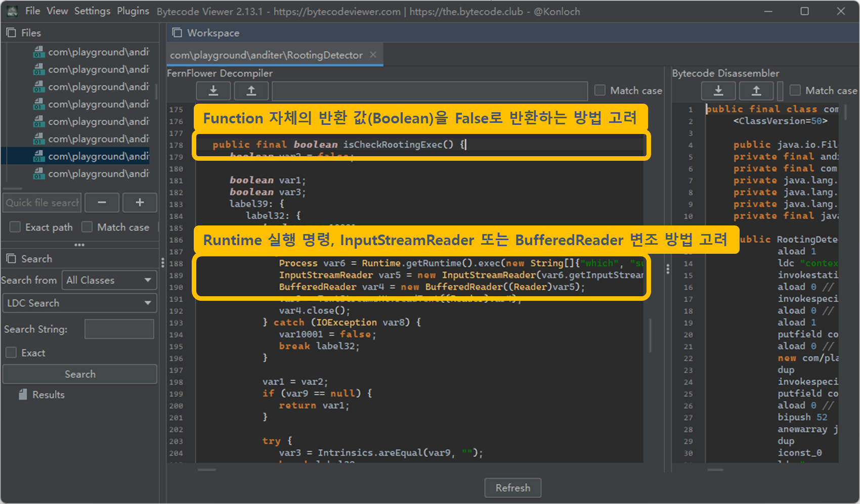Click the three-dot divider handle above Search panel

(79, 245)
